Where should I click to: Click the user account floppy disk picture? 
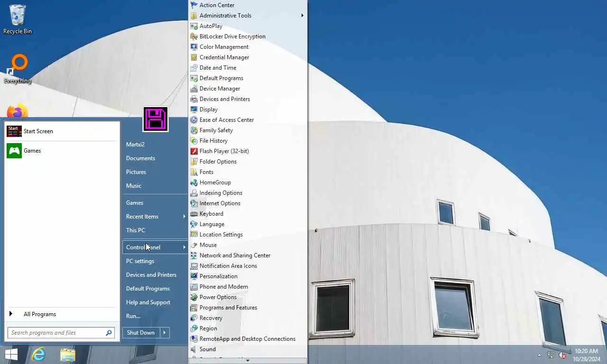(x=156, y=119)
